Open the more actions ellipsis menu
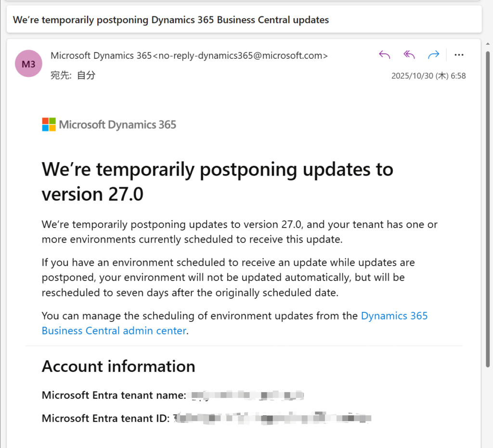This screenshot has height=448, width=493. pyautogui.click(x=459, y=55)
